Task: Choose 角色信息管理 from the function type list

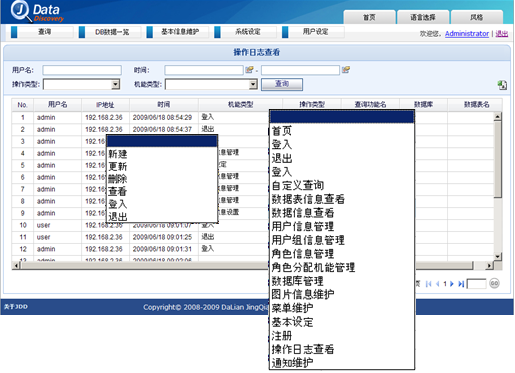Action: coord(303,254)
